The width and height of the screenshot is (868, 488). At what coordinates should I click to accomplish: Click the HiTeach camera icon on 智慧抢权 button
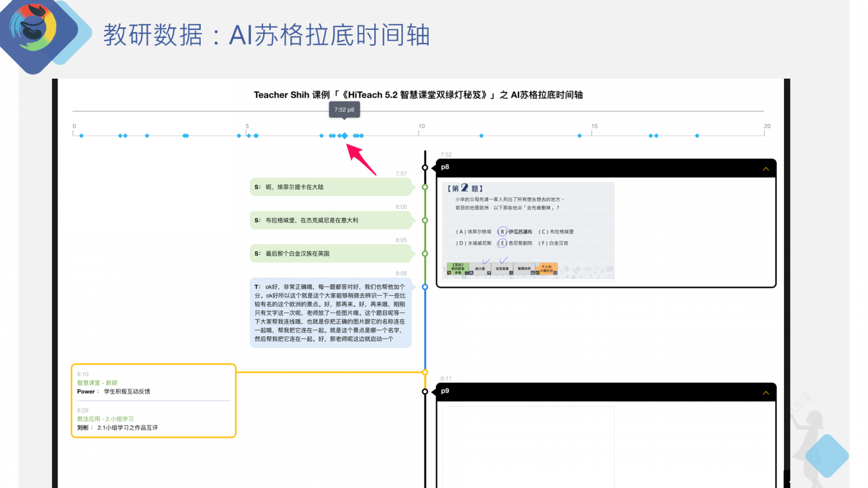(x=532, y=273)
